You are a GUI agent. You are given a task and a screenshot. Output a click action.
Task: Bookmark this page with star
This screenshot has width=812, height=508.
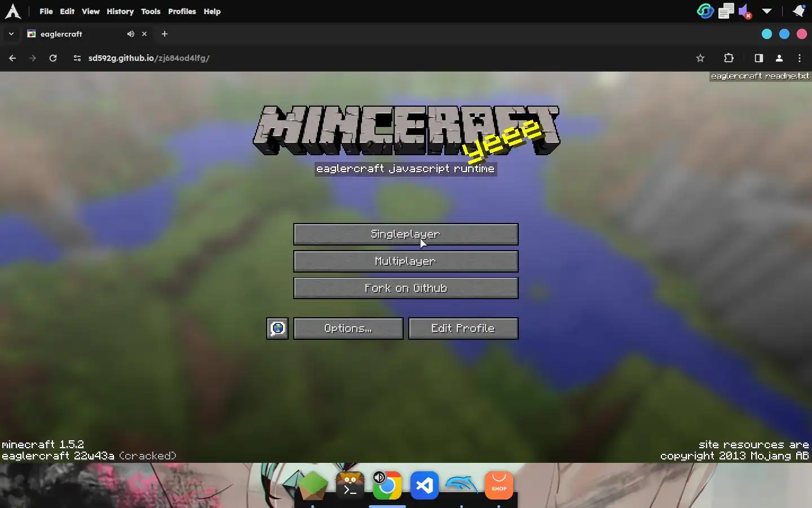[700, 58]
